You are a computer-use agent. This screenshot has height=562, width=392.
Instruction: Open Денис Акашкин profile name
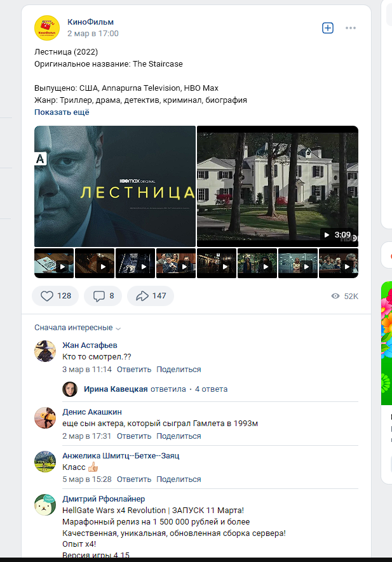tap(92, 412)
